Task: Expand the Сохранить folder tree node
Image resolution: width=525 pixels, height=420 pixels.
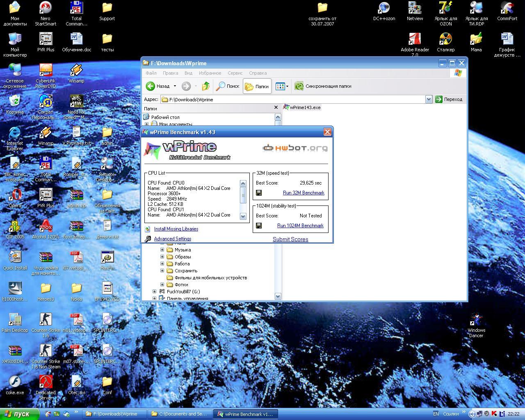Action: [x=162, y=271]
